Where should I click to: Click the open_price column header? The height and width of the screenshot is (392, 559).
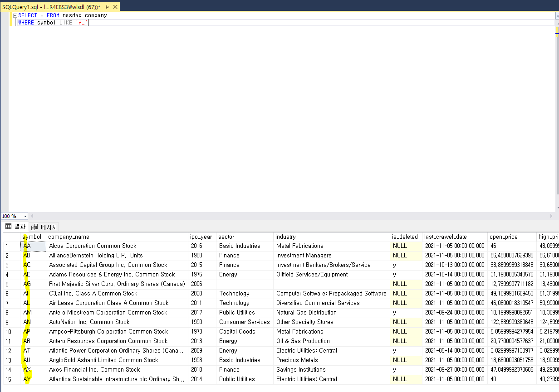coord(512,237)
